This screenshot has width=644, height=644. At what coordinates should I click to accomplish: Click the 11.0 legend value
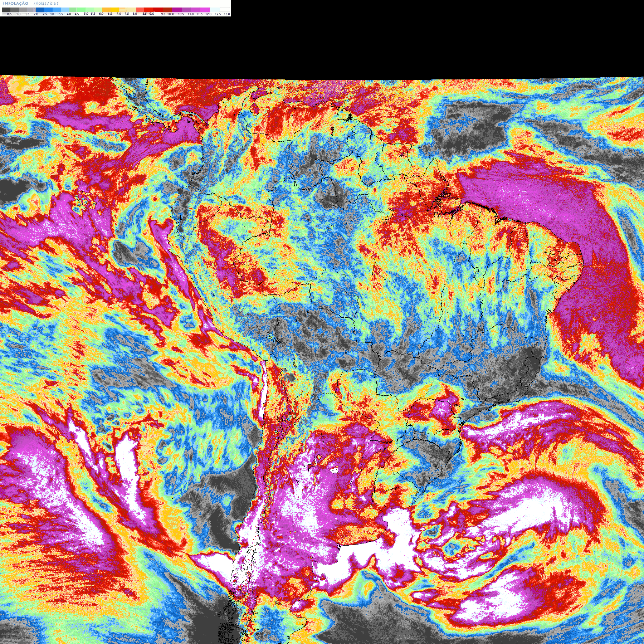click(x=191, y=14)
